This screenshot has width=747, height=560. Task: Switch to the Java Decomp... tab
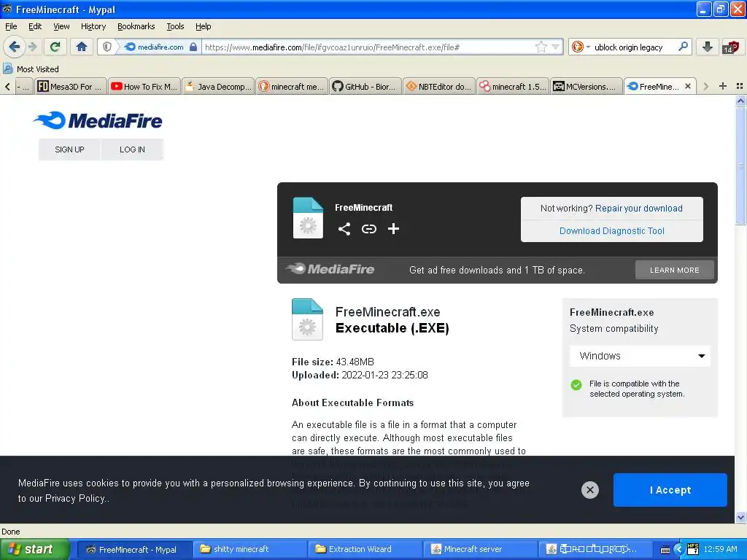coord(218,86)
